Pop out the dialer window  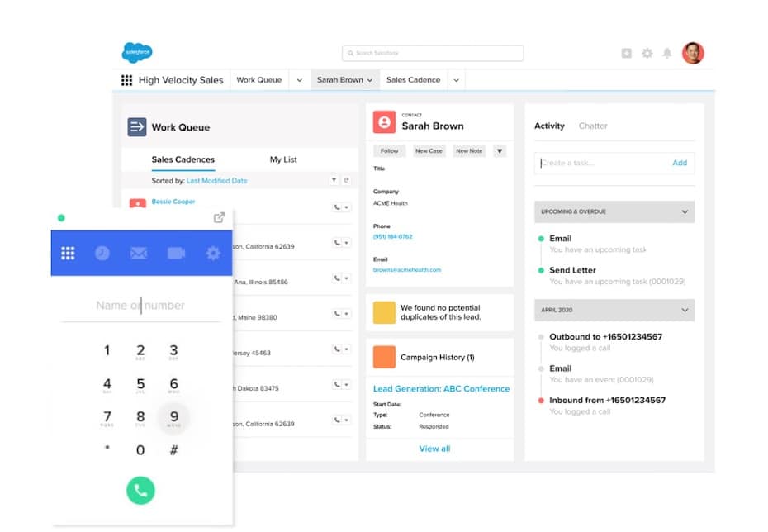(219, 218)
